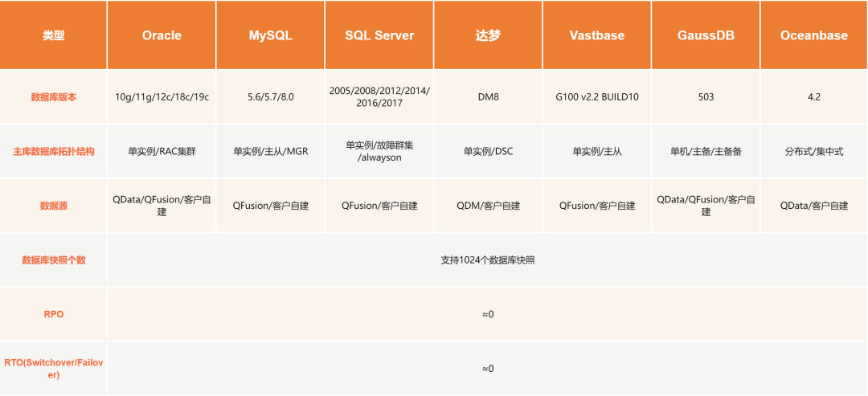Image resolution: width=868 pixels, height=396 pixels.
Task: Click the SQL Server QFusion/客户自建 cell
Action: [379, 206]
